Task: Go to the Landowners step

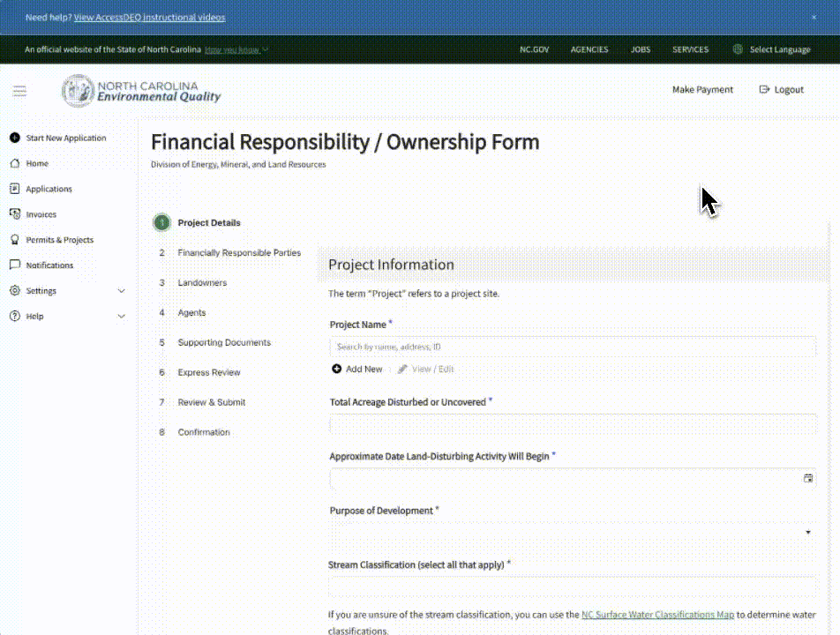Action: [202, 283]
